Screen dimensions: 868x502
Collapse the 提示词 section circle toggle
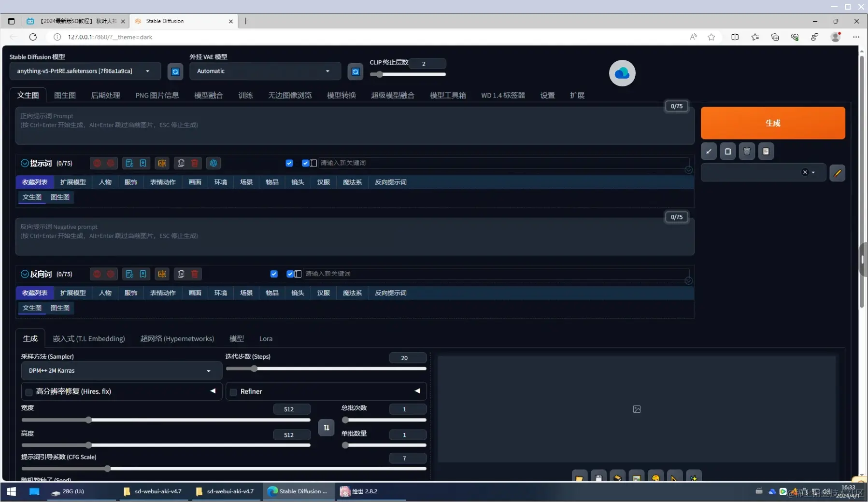25,163
